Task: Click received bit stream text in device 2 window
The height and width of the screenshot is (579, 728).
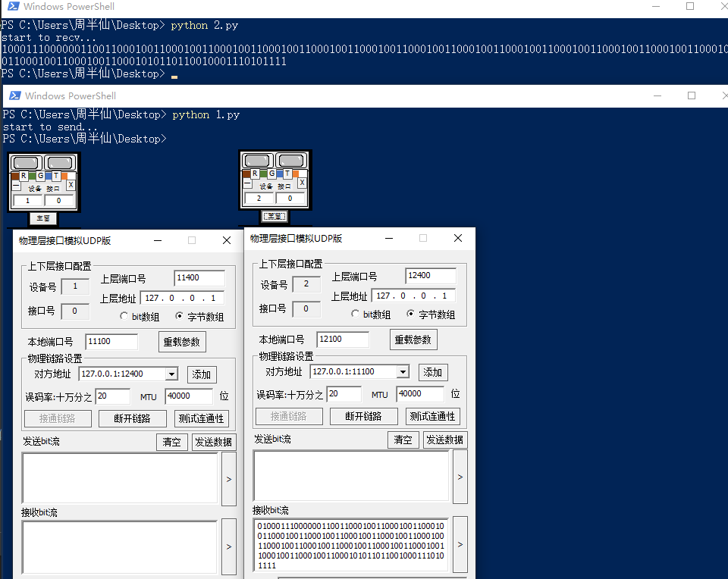Action: tap(351, 546)
